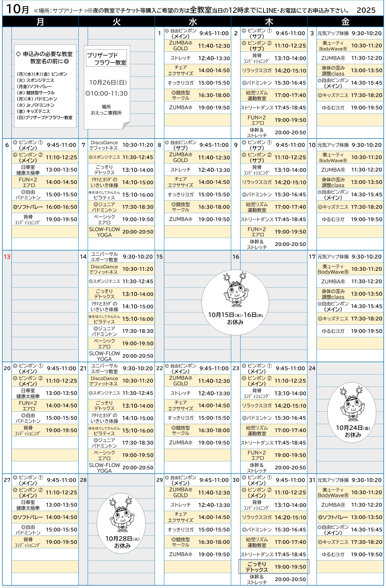Click the (火) Jr.バドミントン legend line
Screen dimensions: 386x588
[x=35, y=105]
